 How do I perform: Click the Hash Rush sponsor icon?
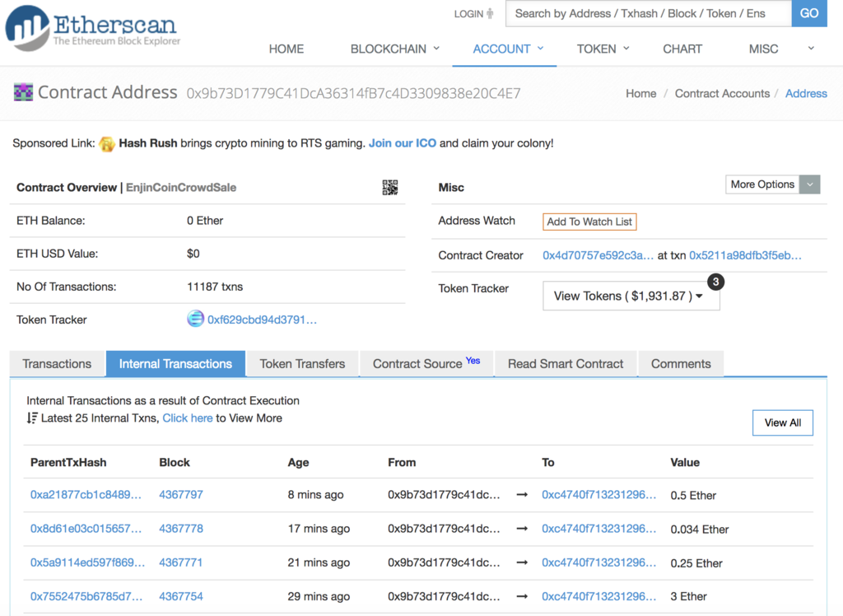pyautogui.click(x=106, y=143)
